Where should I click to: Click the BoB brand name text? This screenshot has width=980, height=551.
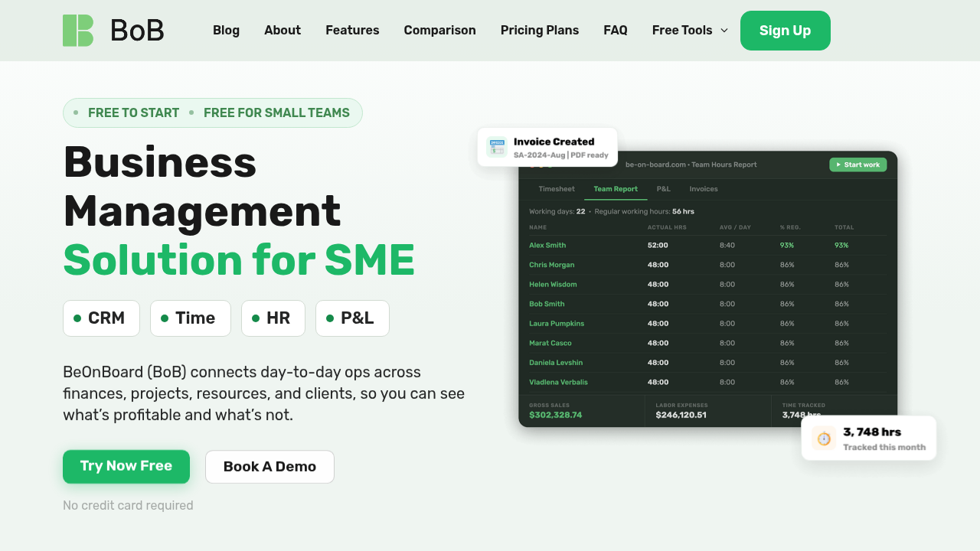(137, 31)
